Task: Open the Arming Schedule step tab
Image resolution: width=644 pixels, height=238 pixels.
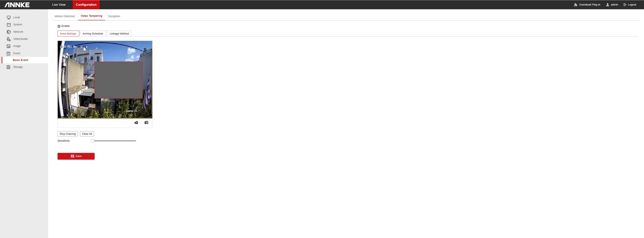Action: [93, 34]
